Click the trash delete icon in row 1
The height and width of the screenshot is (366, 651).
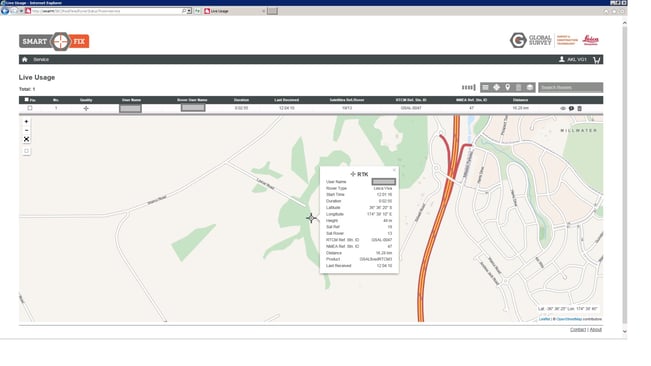(x=580, y=108)
